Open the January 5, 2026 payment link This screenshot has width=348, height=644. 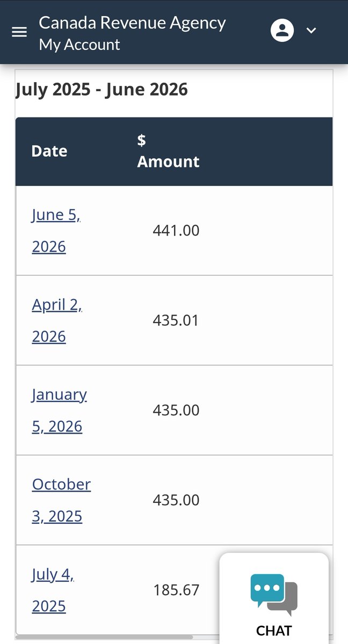click(x=59, y=410)
